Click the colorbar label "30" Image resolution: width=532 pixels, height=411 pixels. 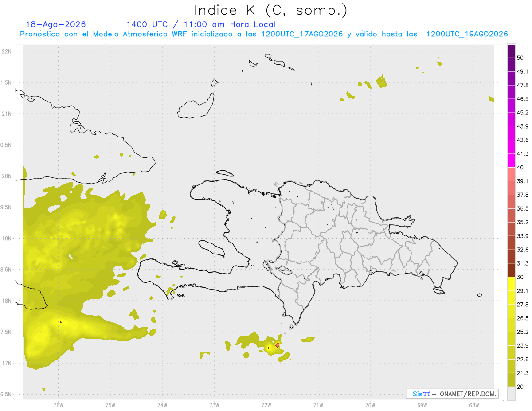pyautogui.click(x=521, y=278)
